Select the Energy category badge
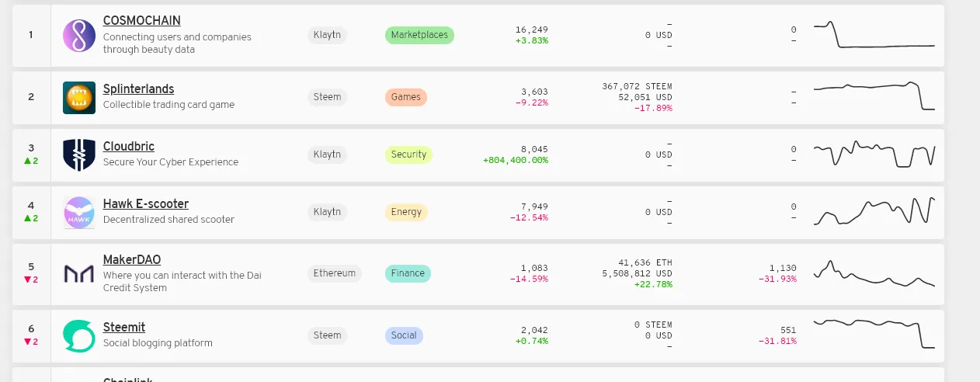Image resolution: width=980 pixels, height=382 pixels. (x=406, y=212)
